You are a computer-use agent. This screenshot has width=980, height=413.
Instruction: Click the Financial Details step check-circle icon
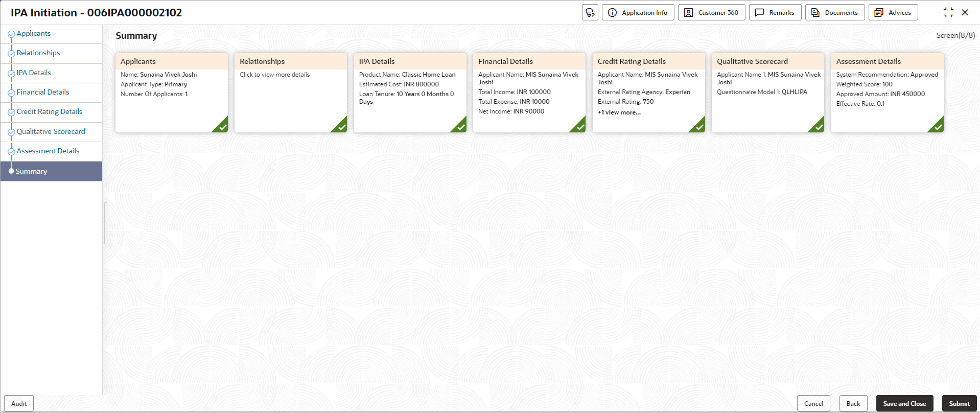point(11,93)
